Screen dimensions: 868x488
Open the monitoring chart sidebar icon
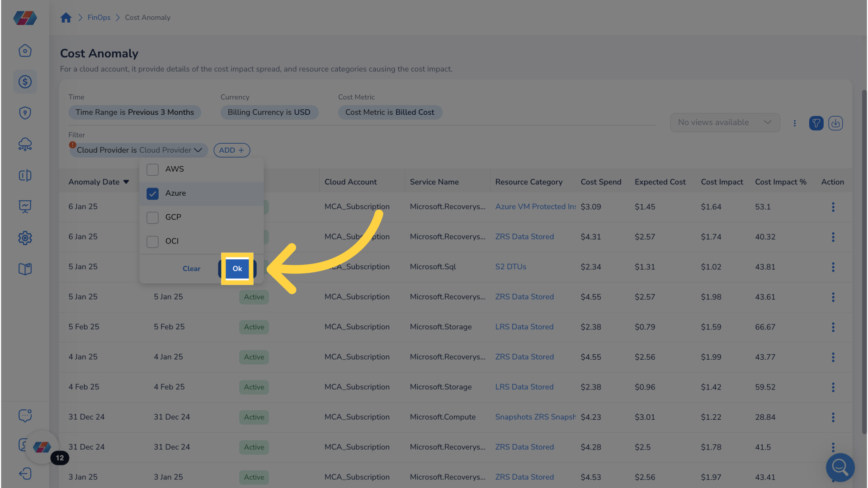(25, 206)
